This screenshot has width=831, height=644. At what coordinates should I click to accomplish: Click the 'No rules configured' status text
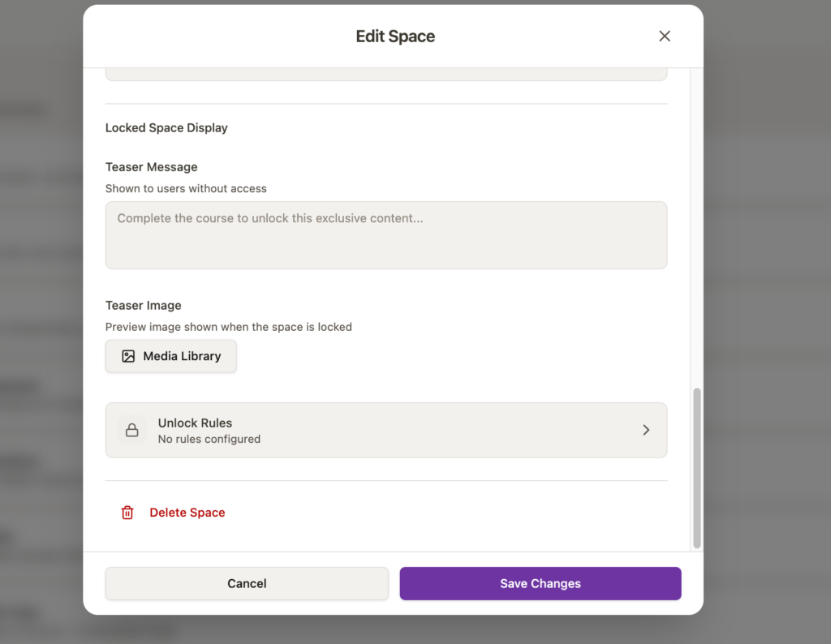[x=209, y=439]
